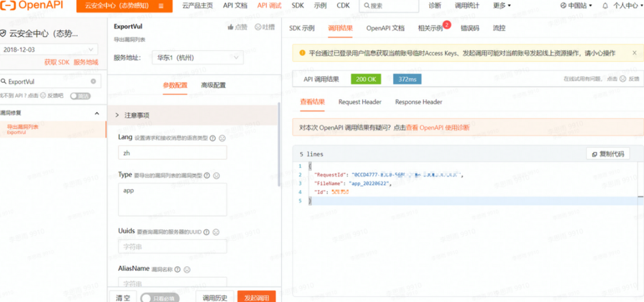
Task: Click the search magnifier icon in top bar
Action: [366, 6]
